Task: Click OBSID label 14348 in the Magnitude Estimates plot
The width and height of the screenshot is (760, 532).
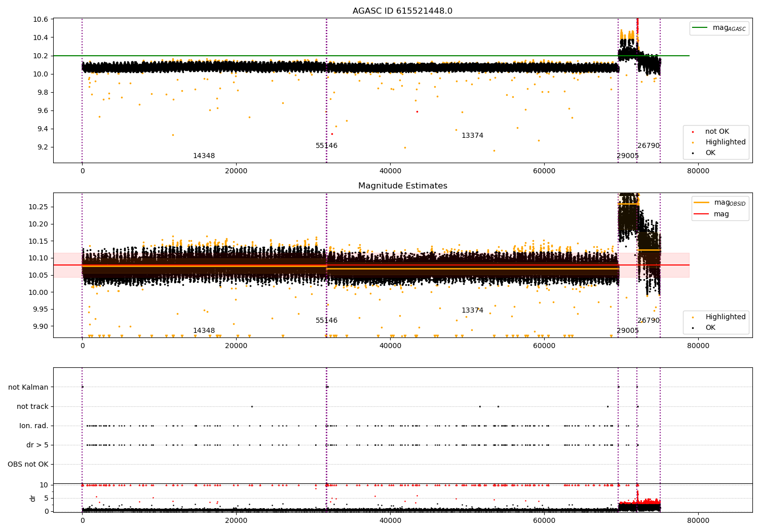Action: coord(204,331)
